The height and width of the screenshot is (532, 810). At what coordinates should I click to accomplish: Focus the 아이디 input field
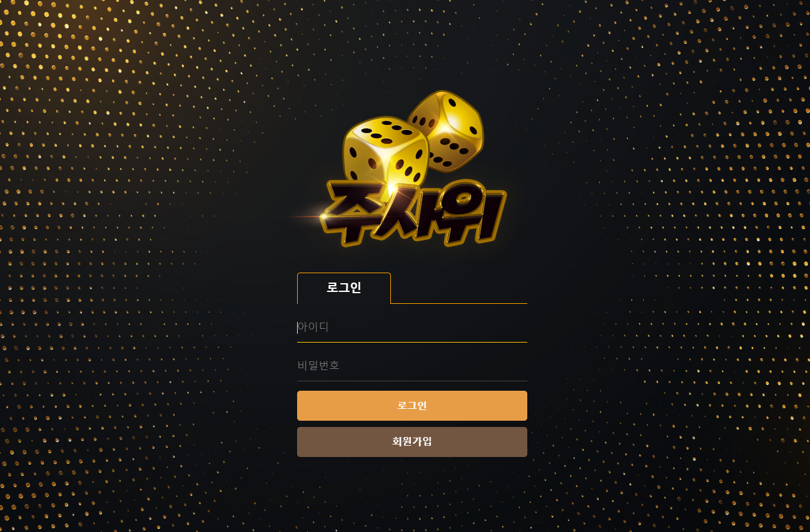point(412,327)
